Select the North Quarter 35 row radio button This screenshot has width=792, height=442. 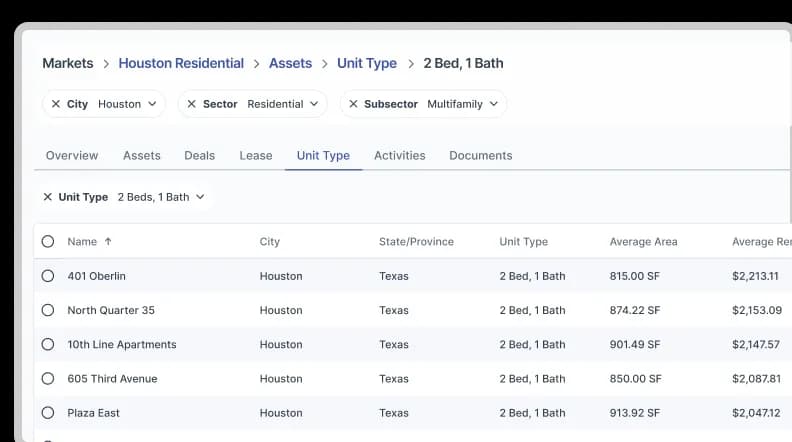point(48,310)
